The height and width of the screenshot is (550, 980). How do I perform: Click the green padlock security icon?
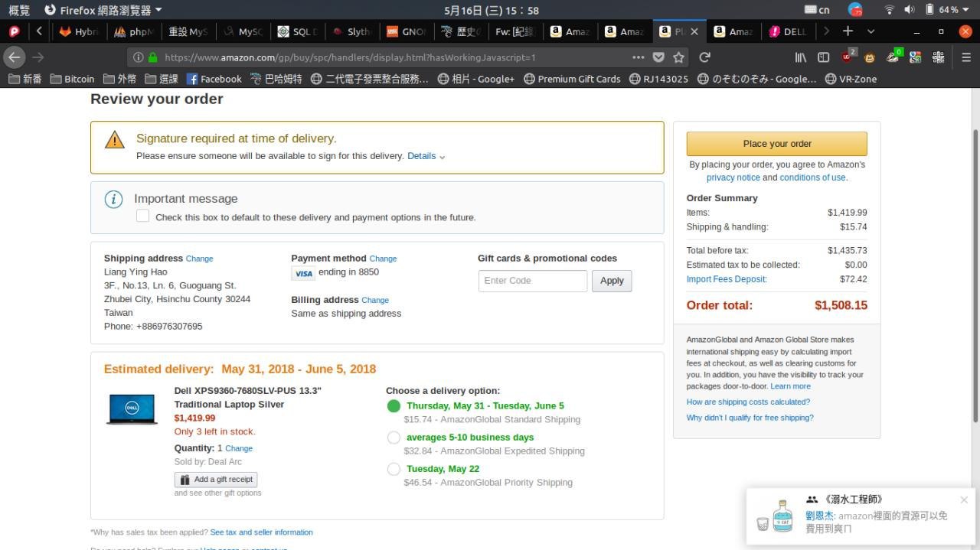(x=153, y=57)
